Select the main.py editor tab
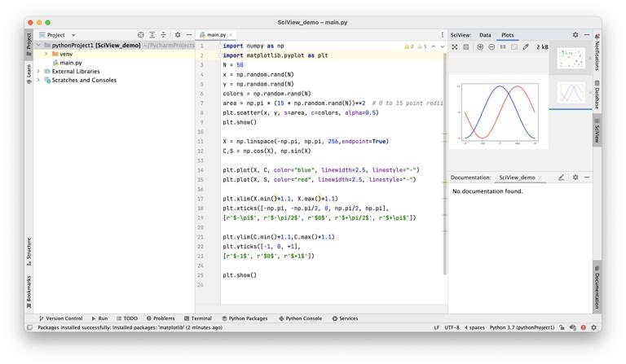 coord(216,35)
